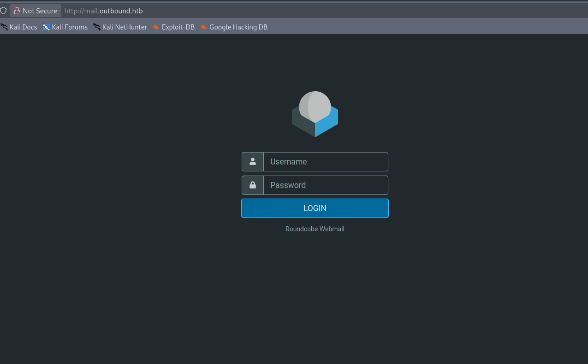The image size is (588, 364).
Task: Click the shield icon in address bar
Action: (3, 11)
